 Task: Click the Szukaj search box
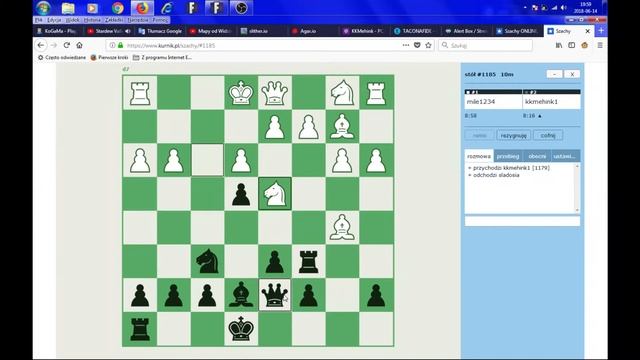pyautogui.click(x=486, y=45)
